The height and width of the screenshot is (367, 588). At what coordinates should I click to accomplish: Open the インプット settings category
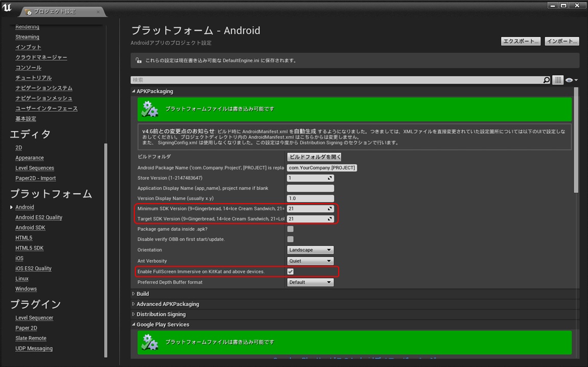28,47
